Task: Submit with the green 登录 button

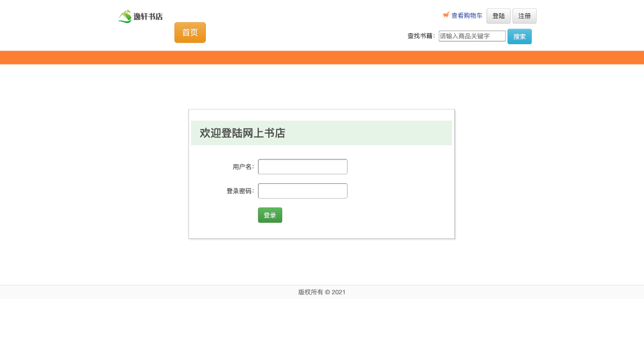Action: [270, 215]
